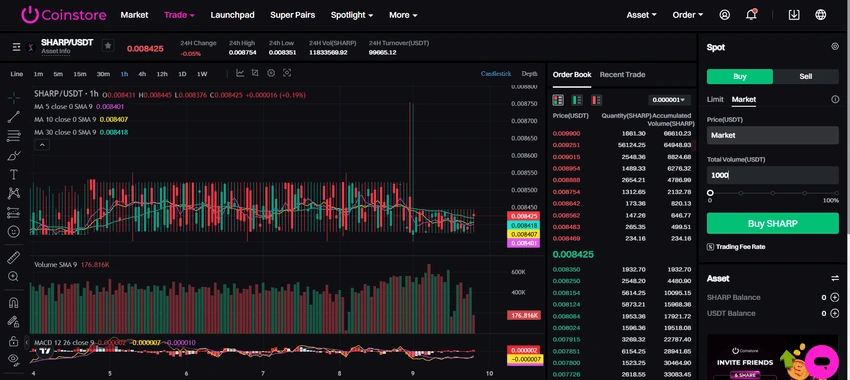Toggle chart fullscreen mode
850x380 pixels.
287,73
